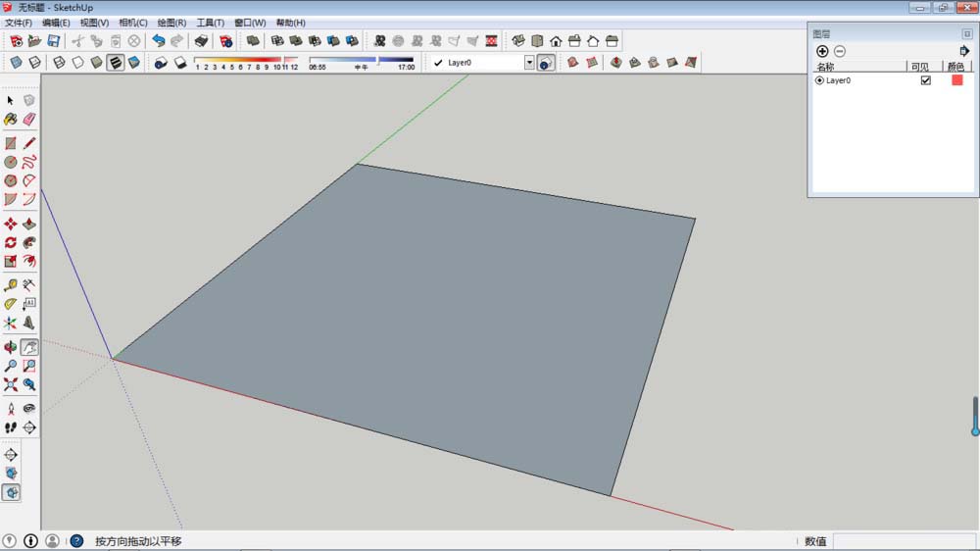Image resolution: width=980 pixels, height=551 pixels.
Task: Pick the Tape Measure tool
Action: [11, 285]
